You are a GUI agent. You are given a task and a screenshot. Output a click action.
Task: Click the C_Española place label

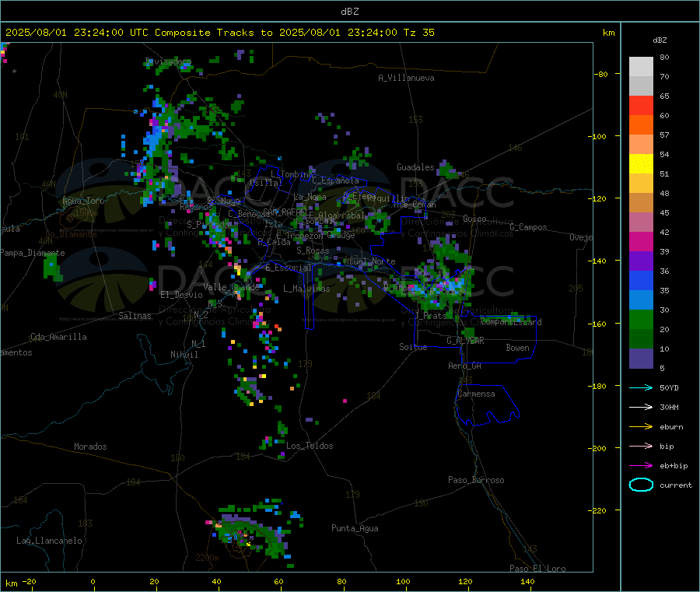click(335, 180)
